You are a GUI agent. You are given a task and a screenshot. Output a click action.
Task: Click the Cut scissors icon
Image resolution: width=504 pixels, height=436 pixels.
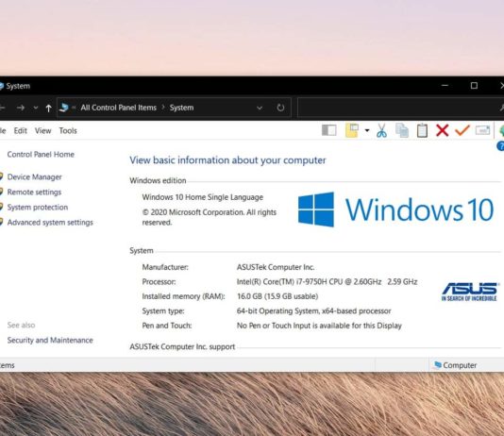(x=381, y=130)
